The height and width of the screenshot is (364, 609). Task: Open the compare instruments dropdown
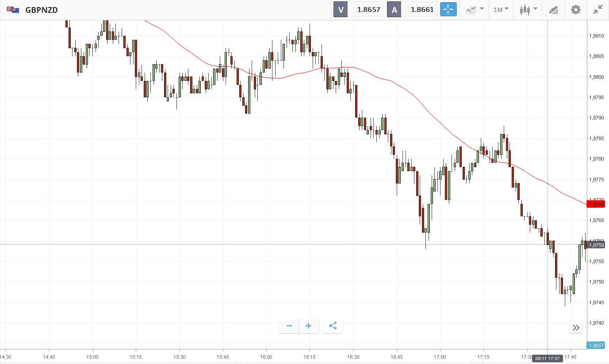474,9
